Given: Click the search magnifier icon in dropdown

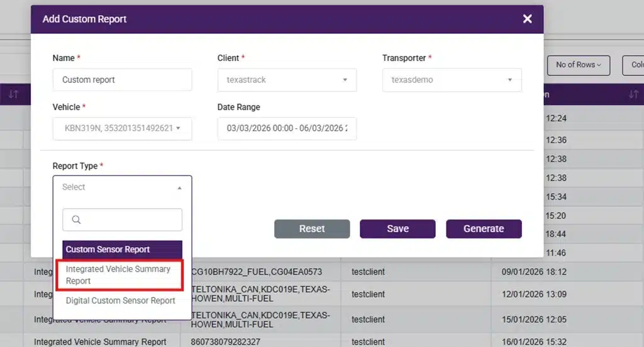Looking at the screenshot, I should [x=76, y=220].
